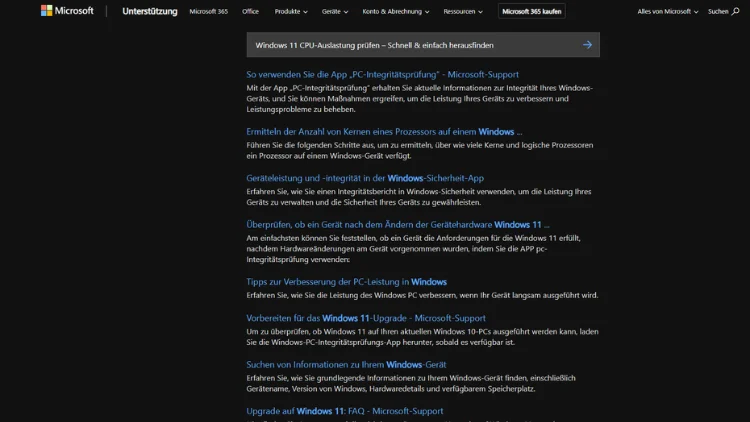Click text 'Am einfachsten können Sie feststellen'
The height and width of the screenshot is (422, 750).
(310, 238)
